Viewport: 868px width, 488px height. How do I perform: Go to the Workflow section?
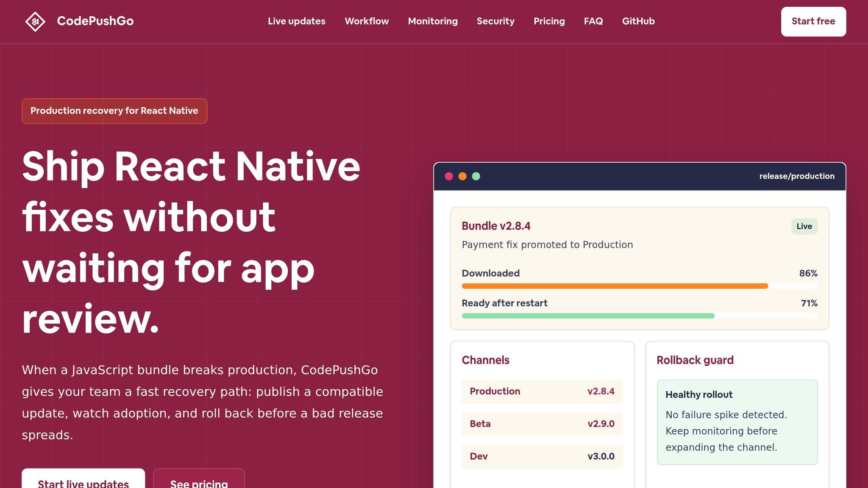[x=367, y=21]
